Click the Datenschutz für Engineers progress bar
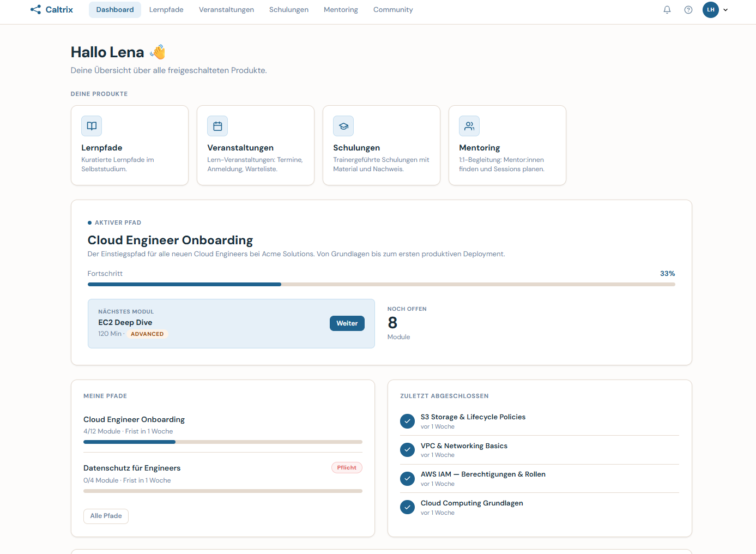This screenshot has width=756, height=554. (x=223, y=491)
